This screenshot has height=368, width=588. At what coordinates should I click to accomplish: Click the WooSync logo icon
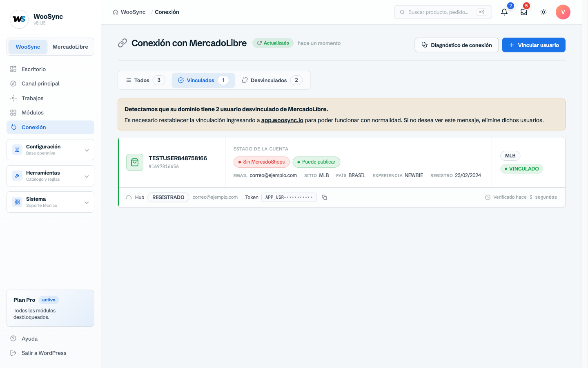point(19,19)
